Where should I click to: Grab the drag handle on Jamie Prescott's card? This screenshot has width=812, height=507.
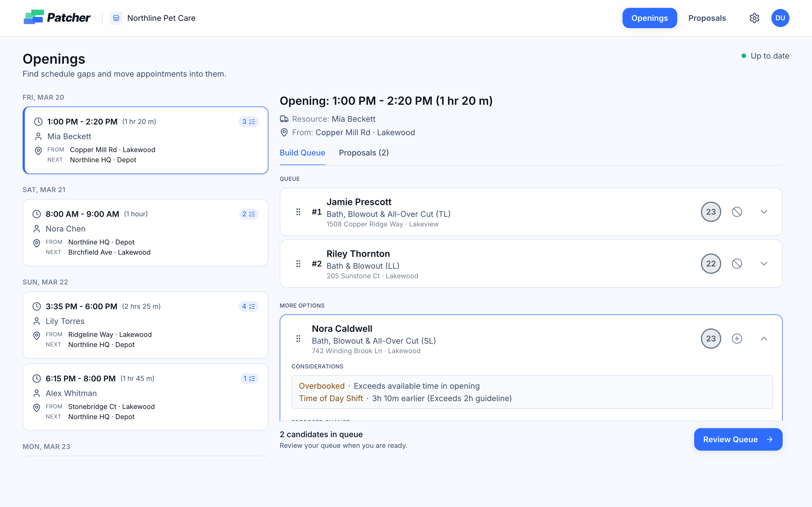coord(298,212)
